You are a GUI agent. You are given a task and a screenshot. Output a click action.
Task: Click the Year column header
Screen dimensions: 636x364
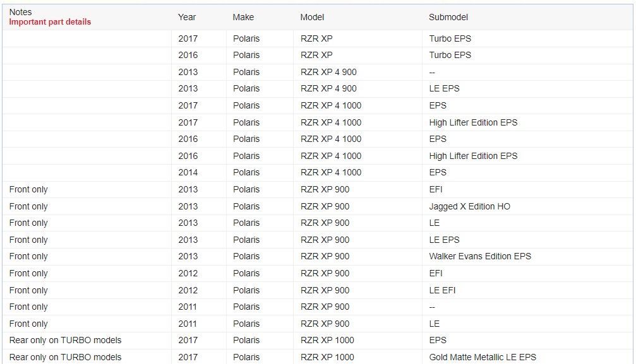187,17
